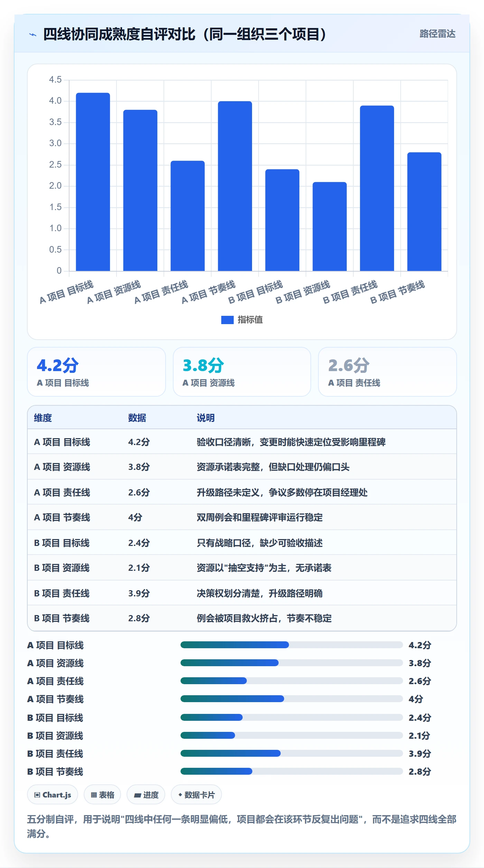Click the 进度 tag chip
Image resolution: width=484 pixels, height=868 pixels.
point(146,795)
